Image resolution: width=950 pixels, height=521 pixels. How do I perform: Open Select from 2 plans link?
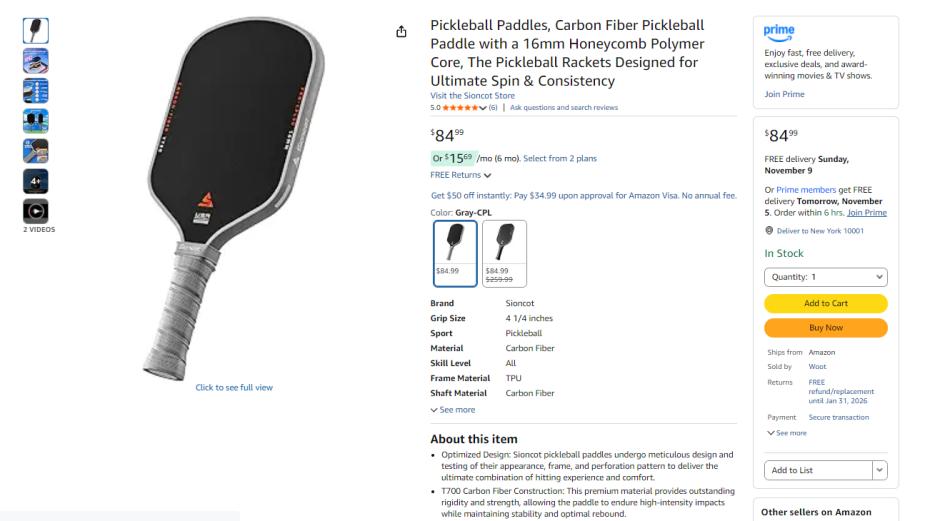pos(560,158)
